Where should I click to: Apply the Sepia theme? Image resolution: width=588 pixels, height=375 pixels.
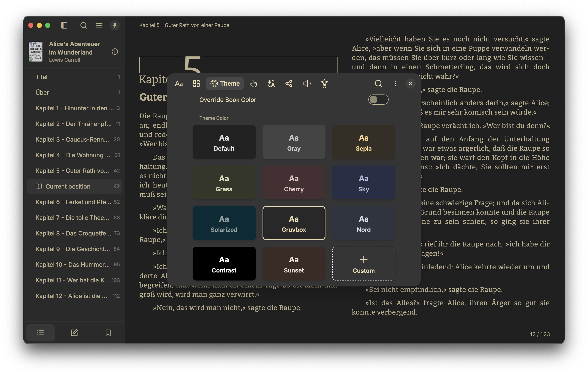[364, 142]
